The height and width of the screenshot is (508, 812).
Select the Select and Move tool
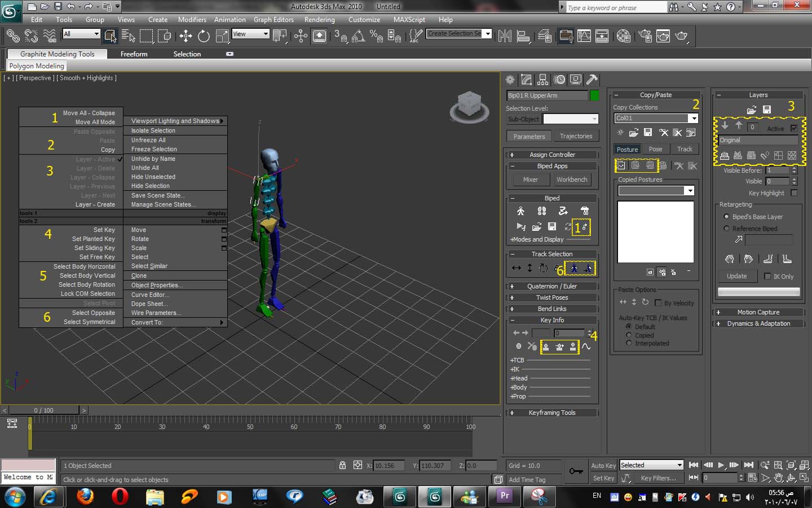[x=186, y=36]
